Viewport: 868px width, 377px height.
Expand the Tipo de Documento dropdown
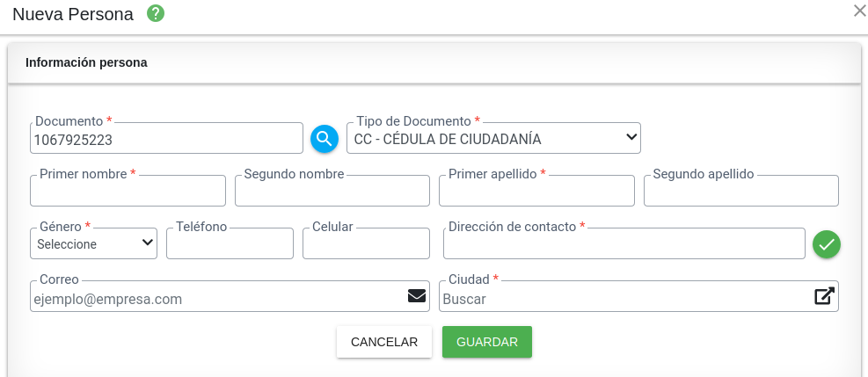coord(493,138)
